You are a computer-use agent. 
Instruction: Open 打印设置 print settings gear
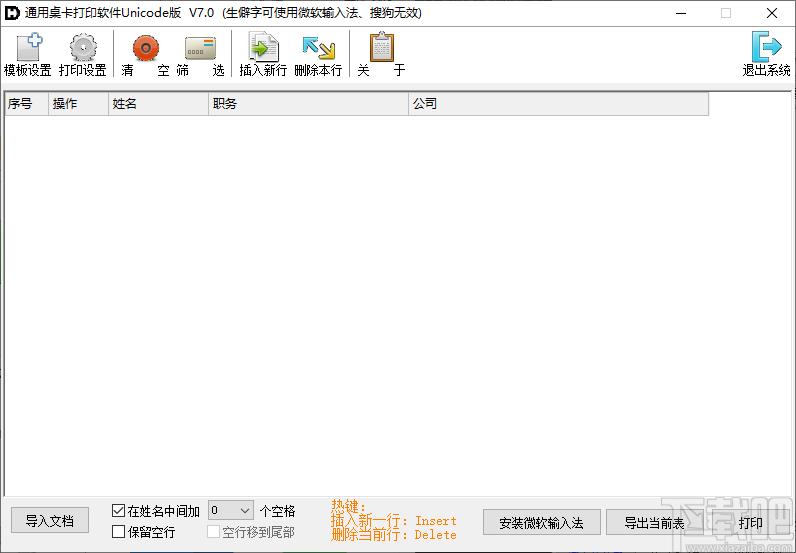coord(83,54)
